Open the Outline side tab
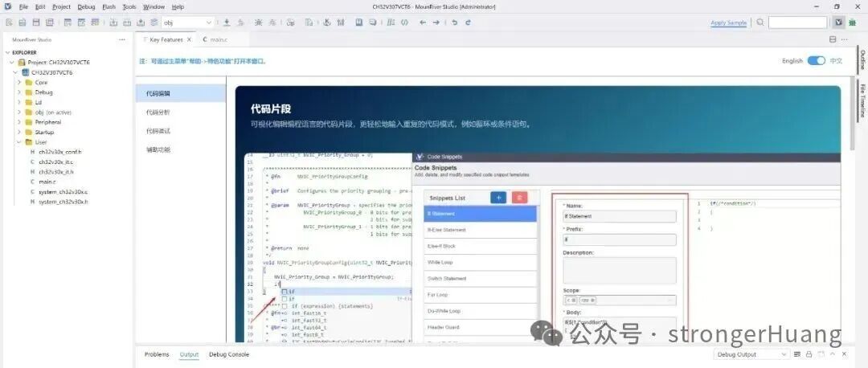This screenshot has height=368, width=868. pyautogui.click(x=862, y=60)
